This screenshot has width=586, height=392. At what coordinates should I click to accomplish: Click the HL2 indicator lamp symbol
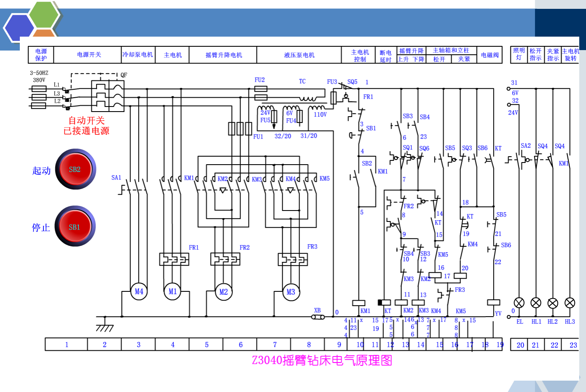pos(553,303)
